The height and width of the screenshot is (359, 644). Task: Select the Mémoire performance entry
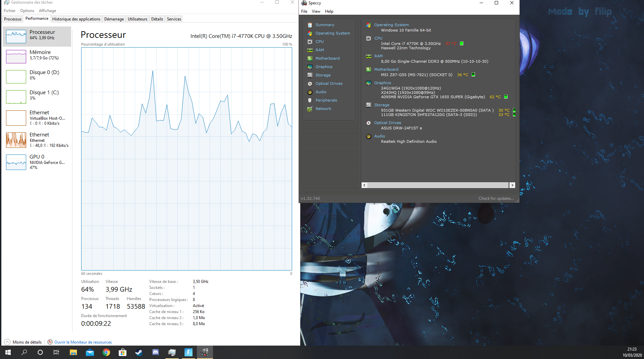(x=37, y=57)
